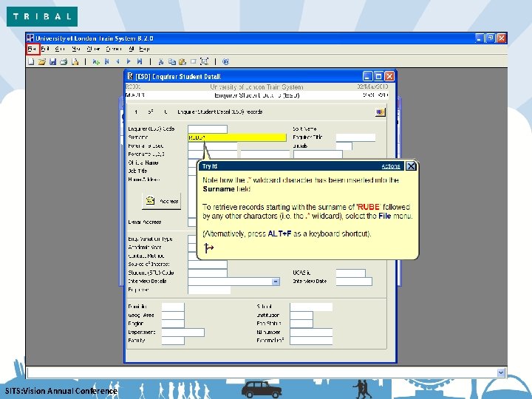Click the Copy toolbar icon
This screenshot has height=399, width=532.
point(172,61)
